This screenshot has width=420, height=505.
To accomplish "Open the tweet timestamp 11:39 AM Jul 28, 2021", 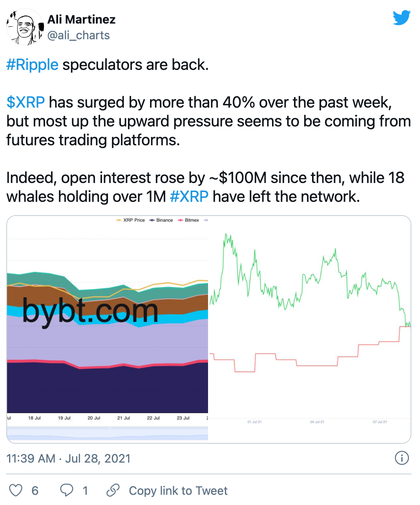I will [x=68, y=458].
